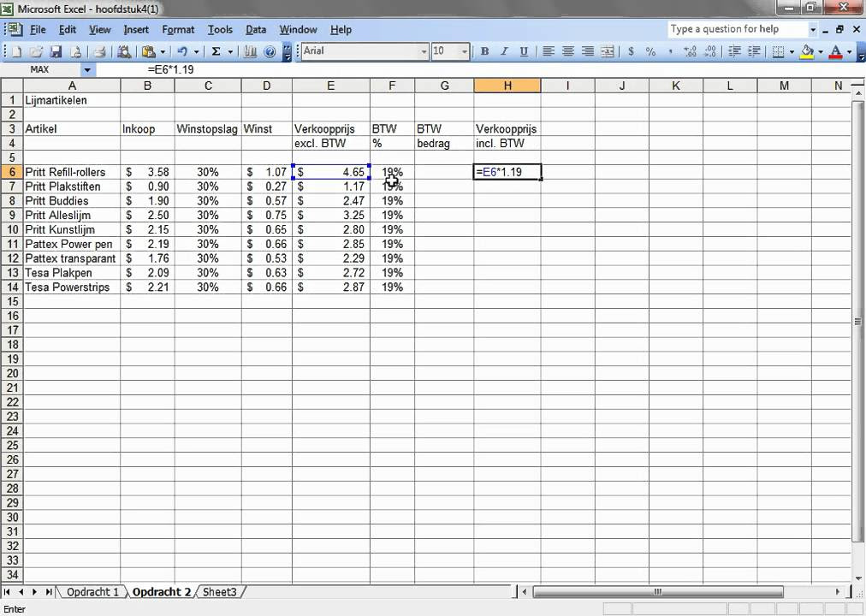Click the horizontal scrollbar thumb
Screen dimensions: 866x616
pyautogui.click(x=658, y=592)
